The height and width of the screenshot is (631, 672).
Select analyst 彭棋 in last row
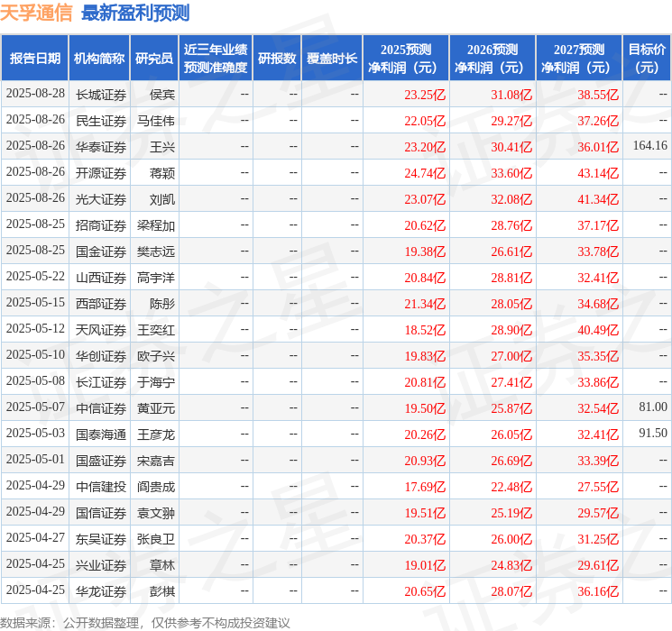pyautogui.click(x=162, y=591)
